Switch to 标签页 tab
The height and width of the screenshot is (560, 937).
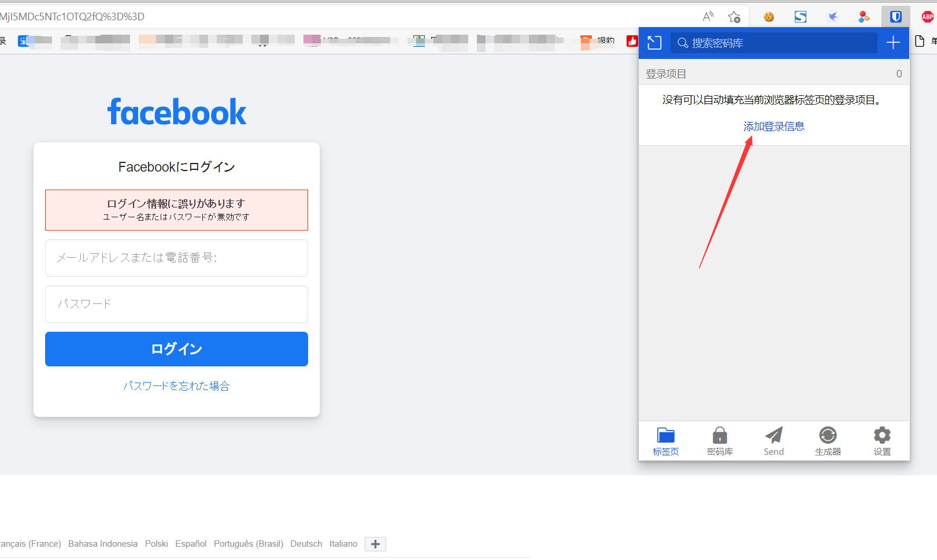[x=666, y=442]
